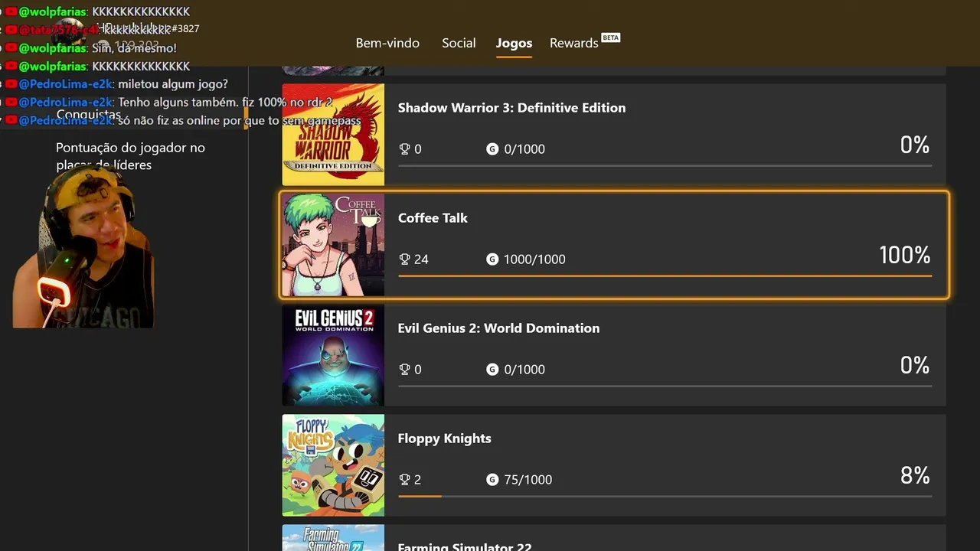Viewport: 980px width, 551px height.
Task: Click Floppy Knights 75/1000 gamerscore value
Action: point(528,480)
